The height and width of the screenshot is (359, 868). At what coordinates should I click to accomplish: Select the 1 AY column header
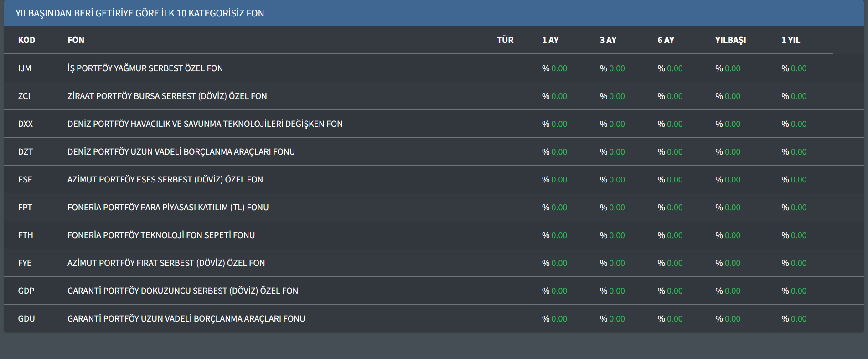pyautogui.click(x=550, y=40)
